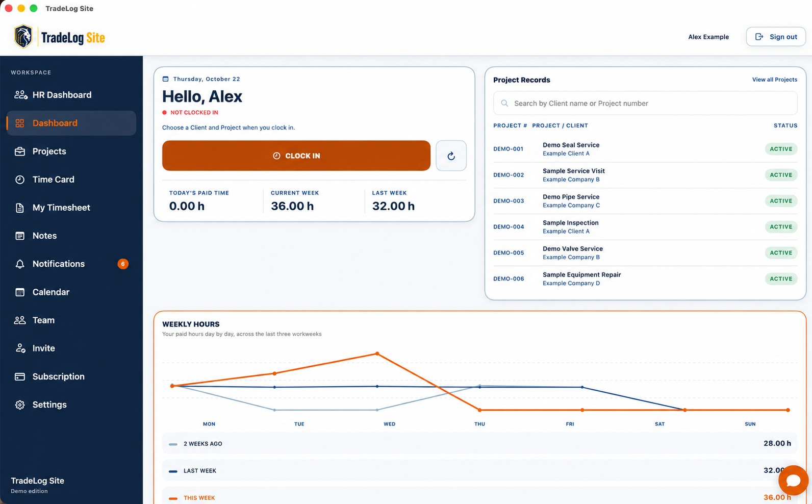Screen dimensions: 812x504
Task: Click the Alex Example user name
Action: pyautogui.click(x=708, y=37)
